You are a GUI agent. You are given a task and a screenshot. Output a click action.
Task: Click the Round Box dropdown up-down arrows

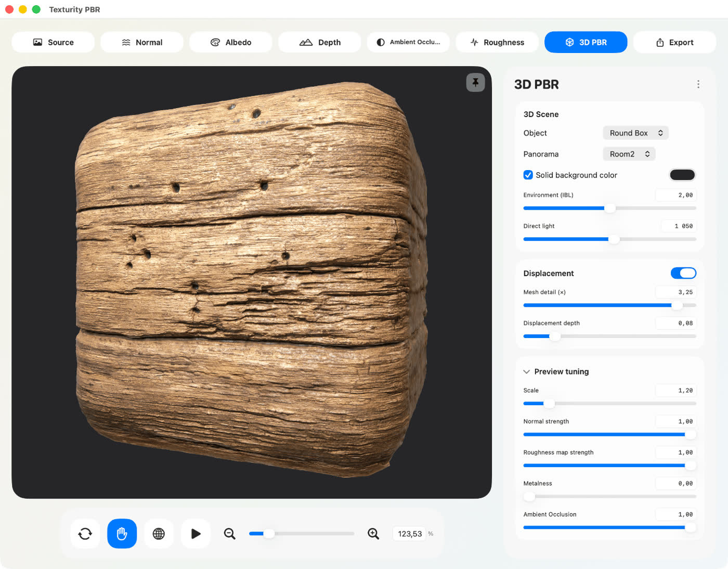point(660,133)
